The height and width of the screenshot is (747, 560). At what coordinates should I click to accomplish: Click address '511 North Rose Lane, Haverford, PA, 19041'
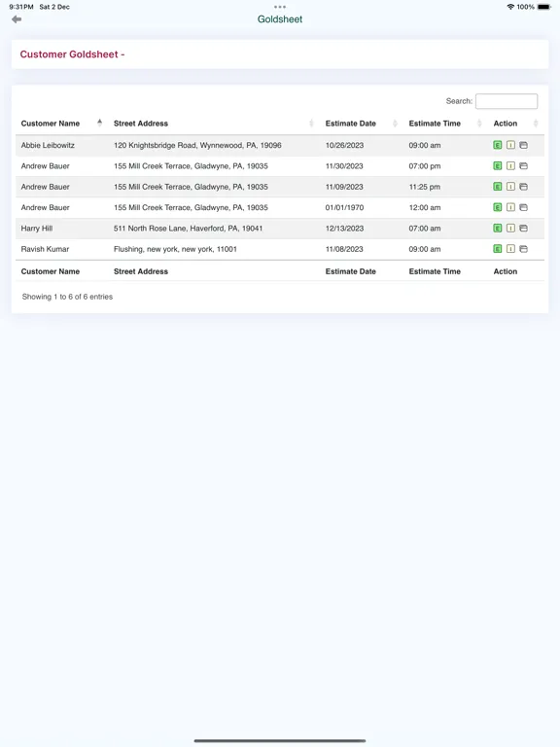click(x=188, y=229)
